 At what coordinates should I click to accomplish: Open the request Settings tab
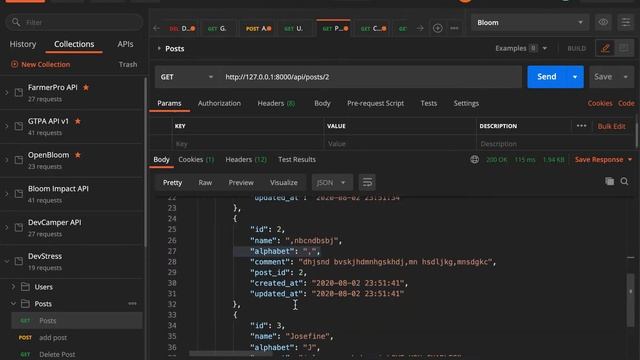pyautogui.click(x=466, y=103)
